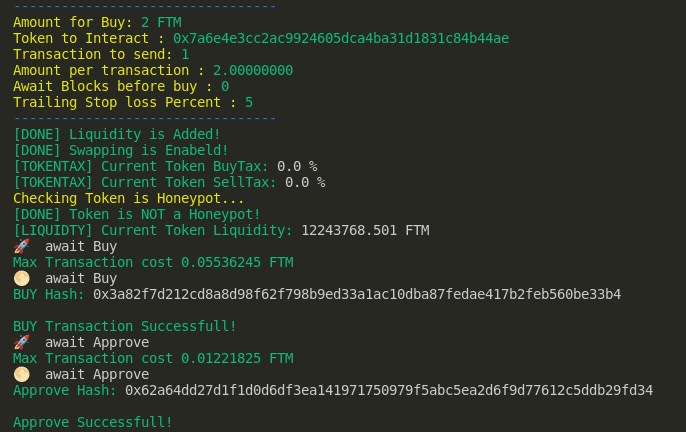The width and height of the screenshot is (686, 432).
Task: Click the Current Token BuyTax line
Action: pyautogui.click(x=165, y=166)
